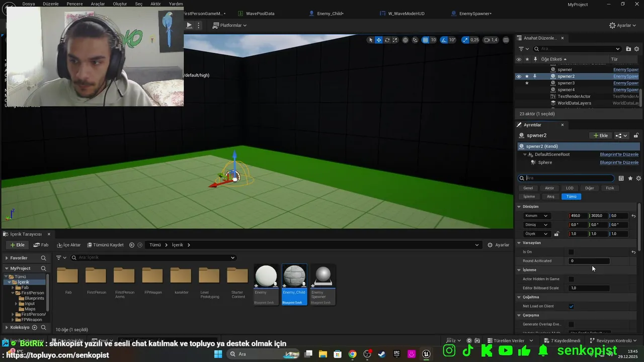644x362 pixels.
Task: Toggle scale snapping icon
Action: coord(464,40)
